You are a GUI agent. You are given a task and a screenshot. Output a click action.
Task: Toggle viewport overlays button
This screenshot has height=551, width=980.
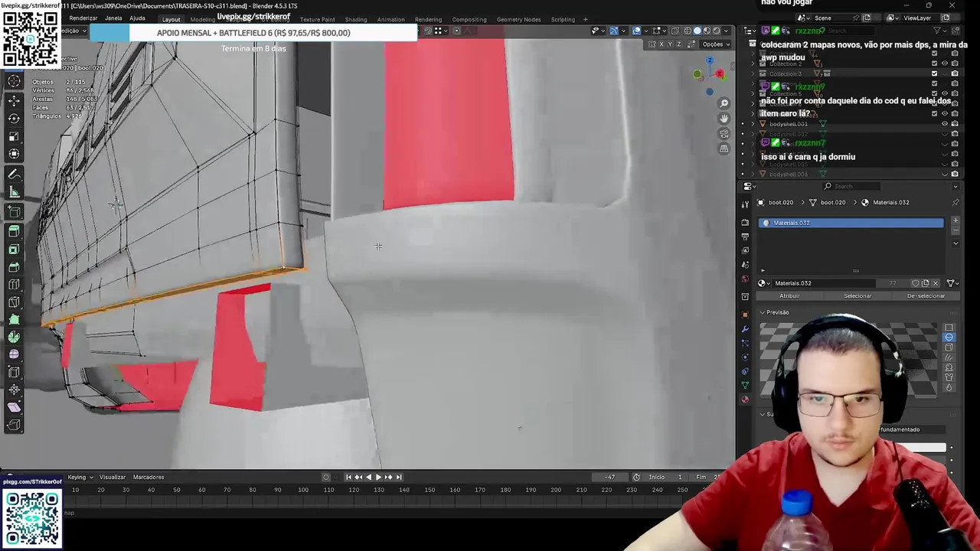pyautogui.click(x=636, y=31)
